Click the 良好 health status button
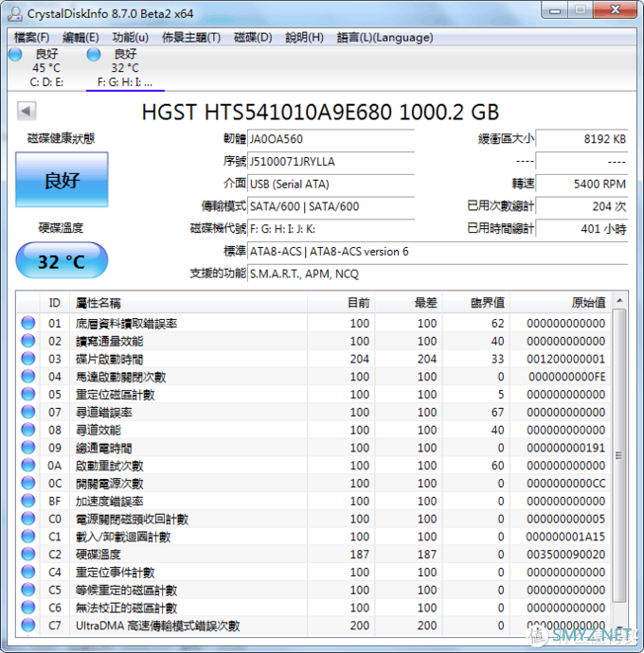Viewport: 644px width, 653px height. pyautogui.click(x=62, y=180)
